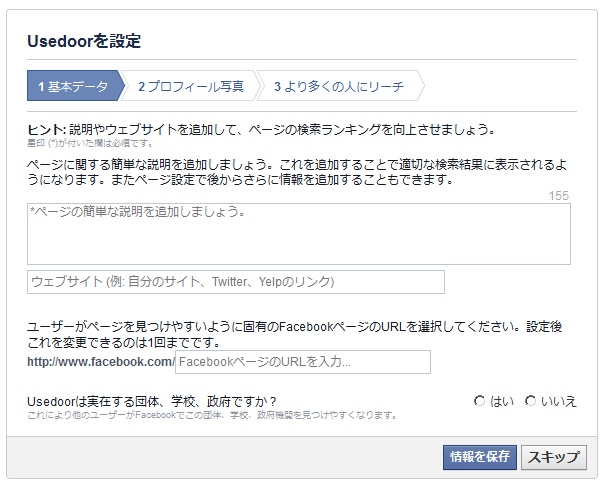
Task: Click the 155 character counter
Action: 558,196
